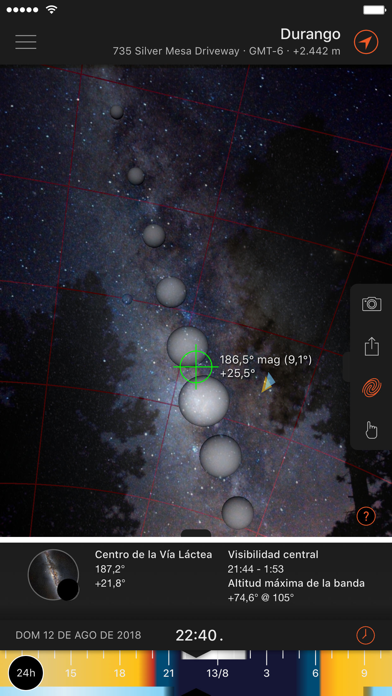Tap the share icon in side panel
The width and height of the screenshot is (392, 696).
tap(371, 346)
